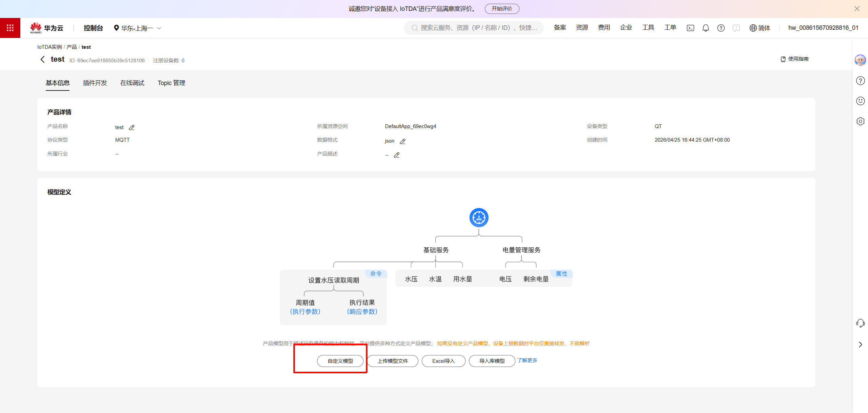Switch to the 在线调试 tab
This screenshot has width=868, height=413.
pyautogui.click(x=132, y=83)
